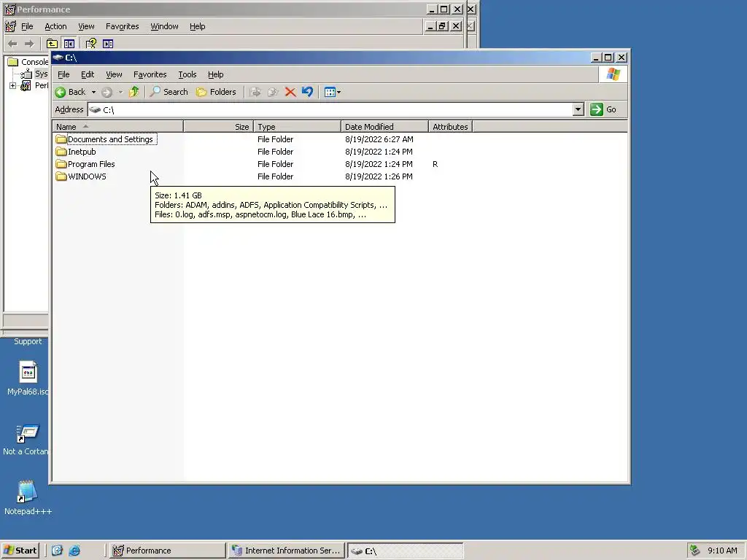Expand the Performance Logs tree node
This screenshot has width=747, height=560.
[x=13, y=86]
